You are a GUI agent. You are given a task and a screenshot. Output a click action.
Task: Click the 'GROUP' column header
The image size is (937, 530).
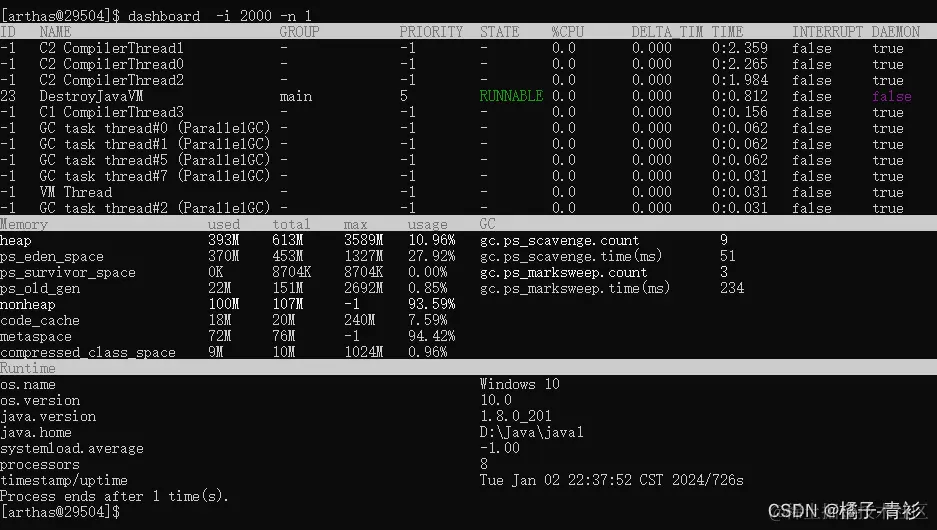(299, 32)
